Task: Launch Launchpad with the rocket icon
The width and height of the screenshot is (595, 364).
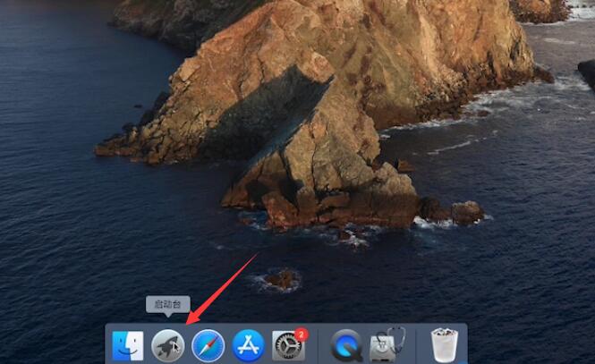Action: click(168, 346)
